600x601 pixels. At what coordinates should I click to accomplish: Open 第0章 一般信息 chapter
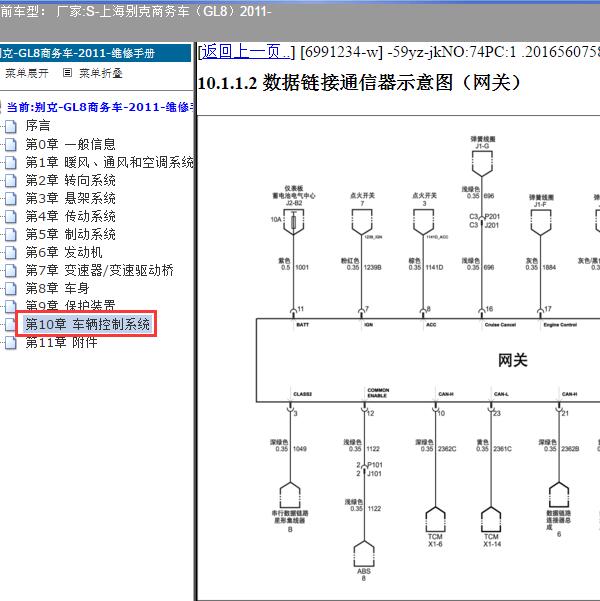pos(71,145)
